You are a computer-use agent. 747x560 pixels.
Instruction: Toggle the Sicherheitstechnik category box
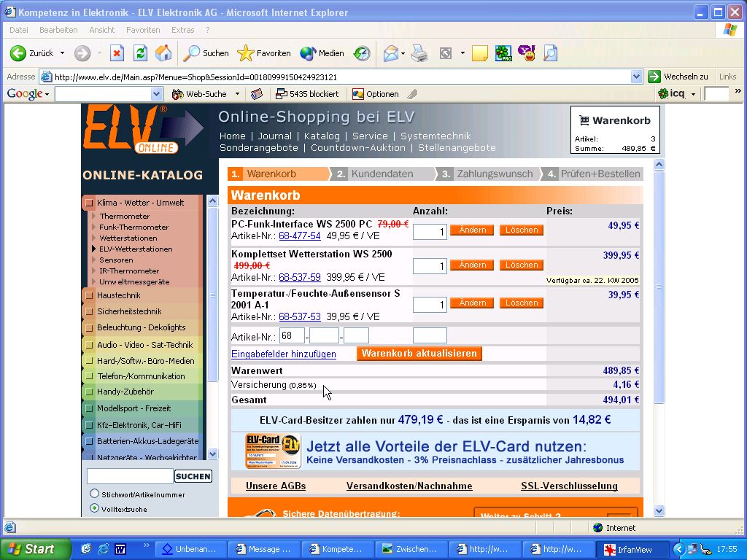(89, 312)
